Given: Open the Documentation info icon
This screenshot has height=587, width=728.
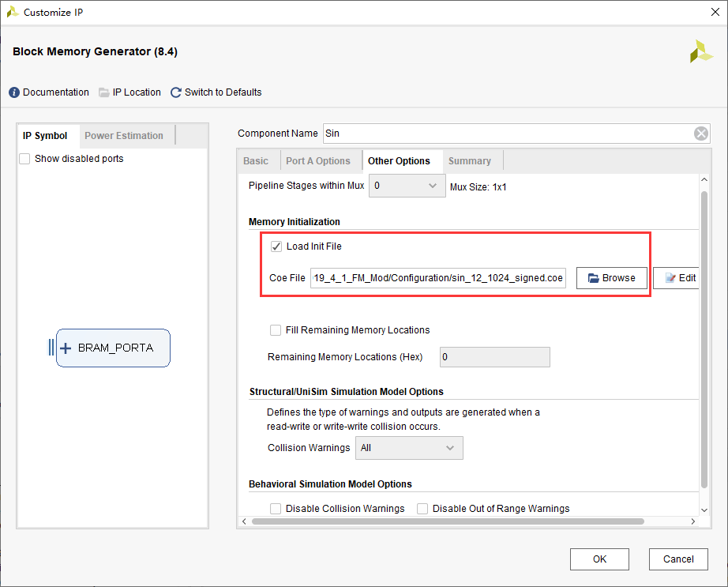Looking at the screenshot, I should click(14, 92).
